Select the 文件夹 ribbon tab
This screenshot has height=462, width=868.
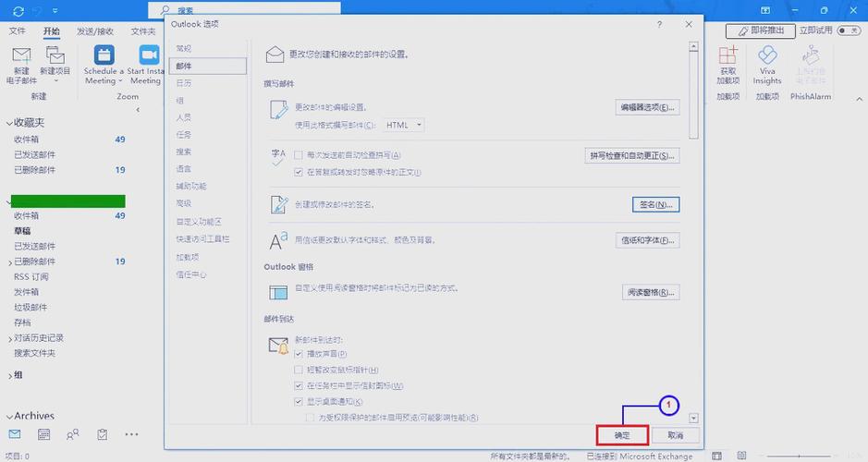(143, 31)
